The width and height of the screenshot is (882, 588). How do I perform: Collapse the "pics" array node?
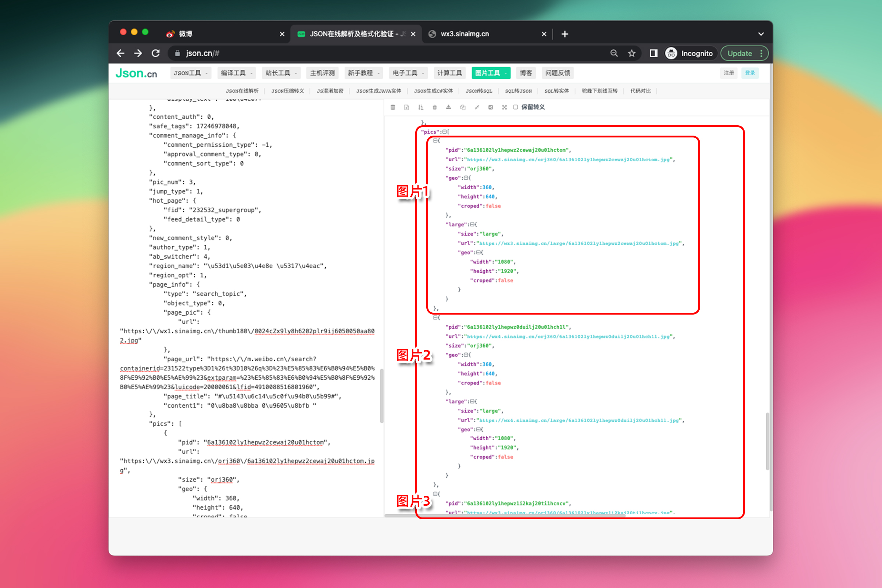click(x=444, y=132)
